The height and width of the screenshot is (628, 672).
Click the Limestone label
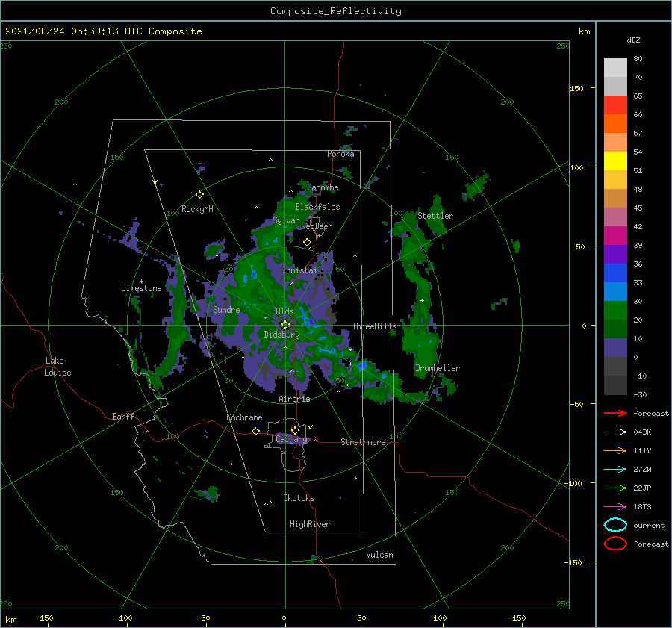pos(141,288)
